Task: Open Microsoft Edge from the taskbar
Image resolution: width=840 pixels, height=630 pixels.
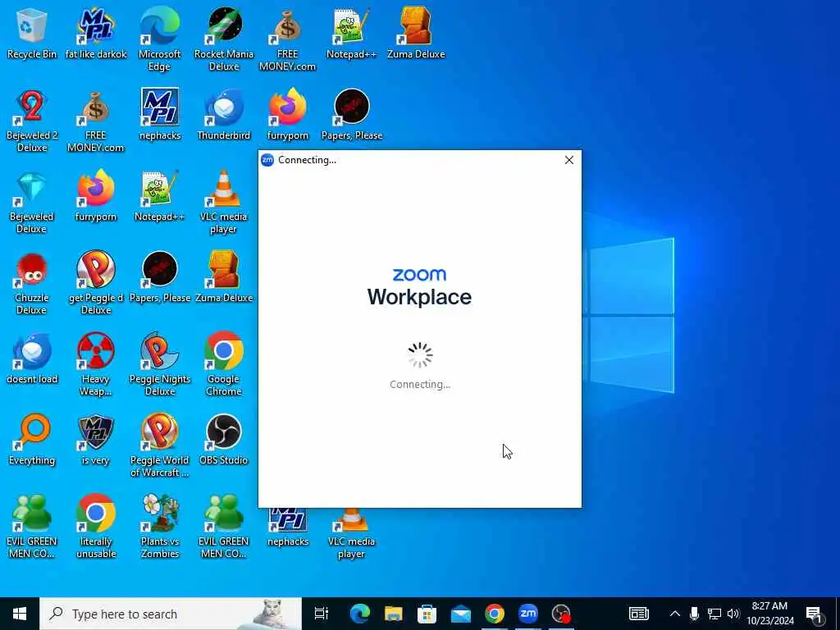Action: 360,614
